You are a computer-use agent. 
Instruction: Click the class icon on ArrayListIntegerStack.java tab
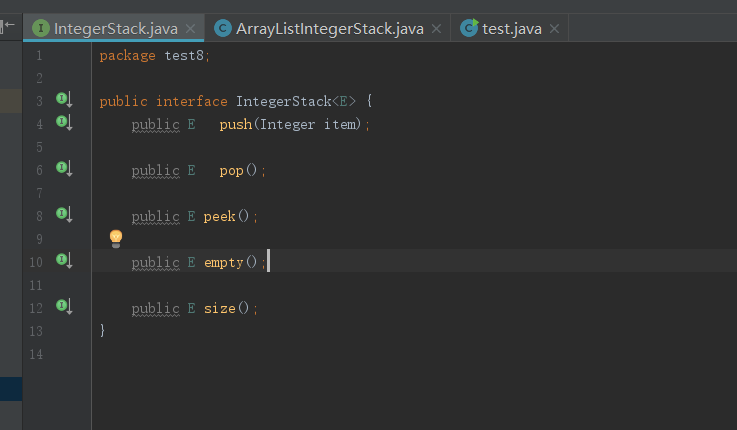tap(223, 29)
